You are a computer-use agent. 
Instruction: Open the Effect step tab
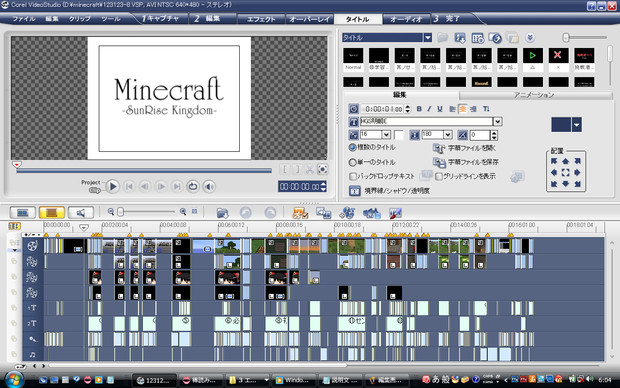click(x=261, y=19)
